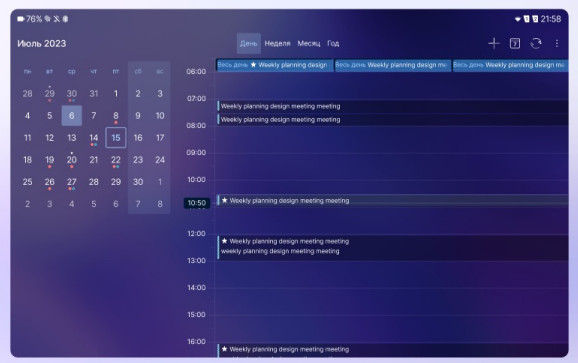This screenshot has width=578, height=363.
Task: Sync calendar with refresh icon
Action: point(536,43)
